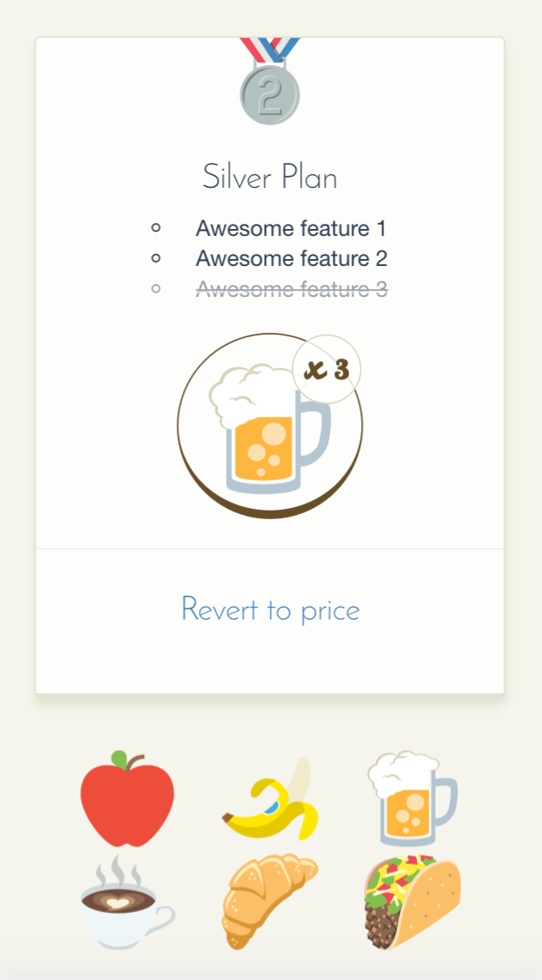Click the x3 quantity badge
542x980 pixels.
327,369
